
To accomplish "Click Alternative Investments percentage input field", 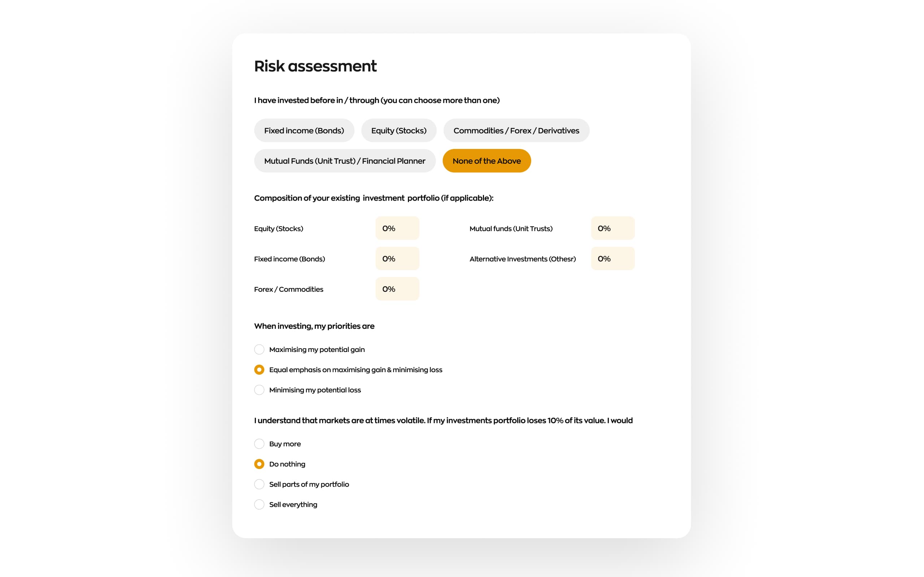I will (x=613, y=259).
